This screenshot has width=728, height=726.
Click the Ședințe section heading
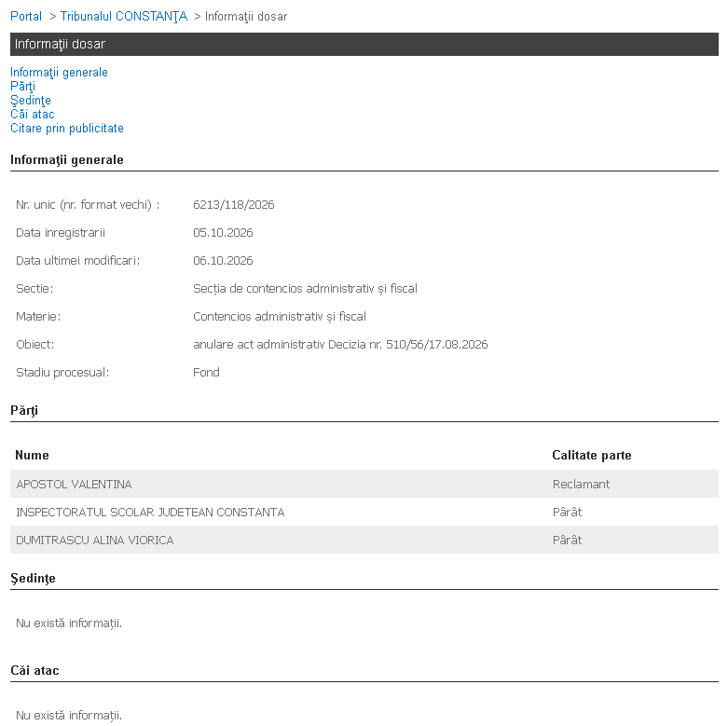(33, 579)
